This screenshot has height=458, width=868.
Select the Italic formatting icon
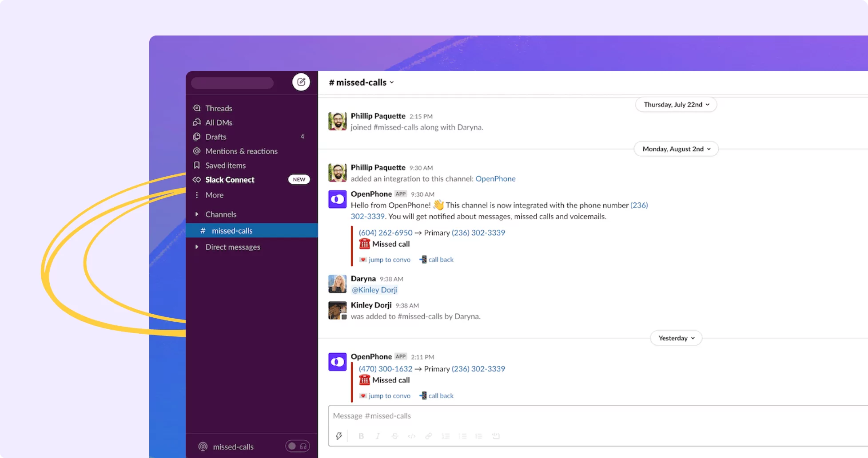coord(378,436)
